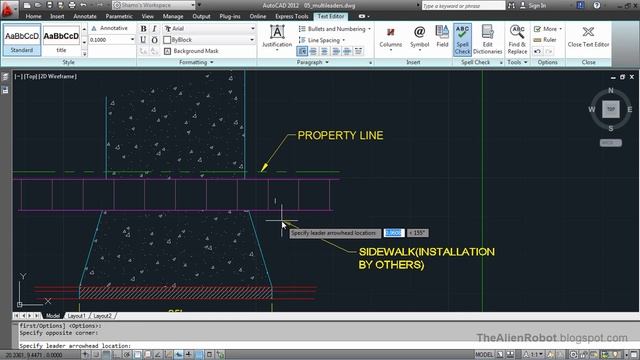Open the Columns options
Screen dimensions: 640x360
[x=391, y=38]
